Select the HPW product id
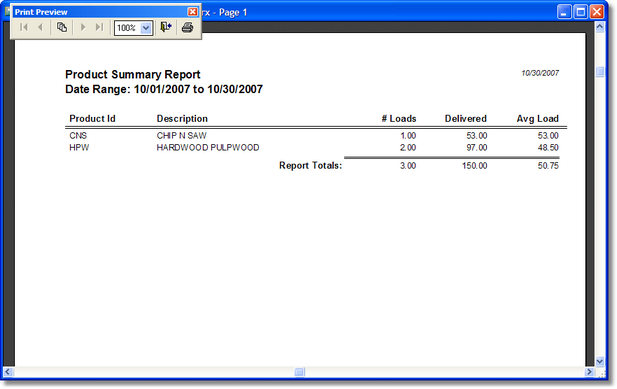Image resolution: width=617 pixels, height=389 pixels. point(79,147)
